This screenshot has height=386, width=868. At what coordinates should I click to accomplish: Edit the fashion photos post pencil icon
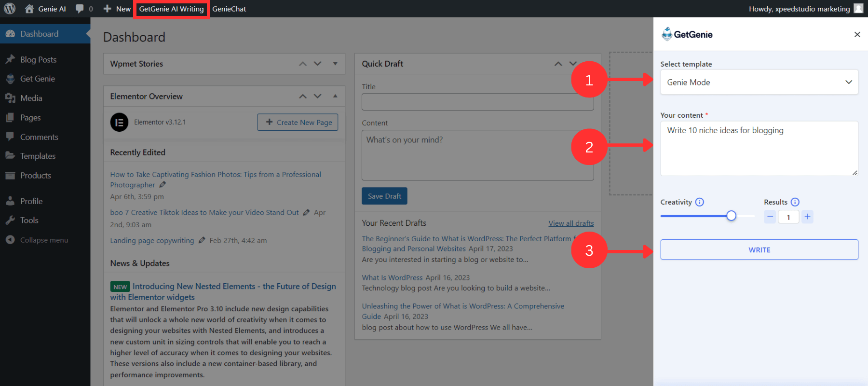tap(163, 185)
